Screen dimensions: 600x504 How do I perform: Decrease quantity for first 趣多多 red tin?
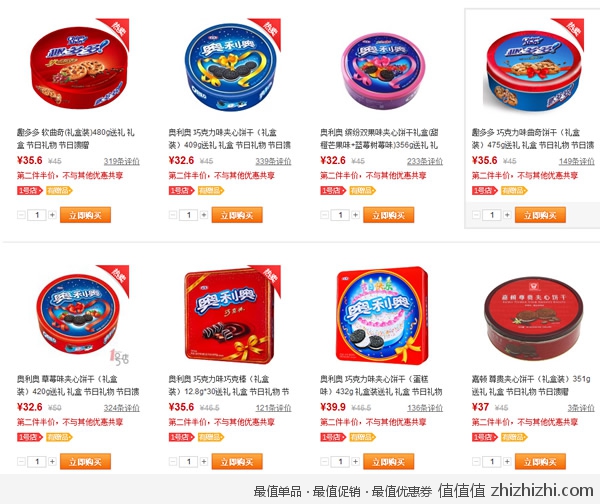[x=21, y=215]
